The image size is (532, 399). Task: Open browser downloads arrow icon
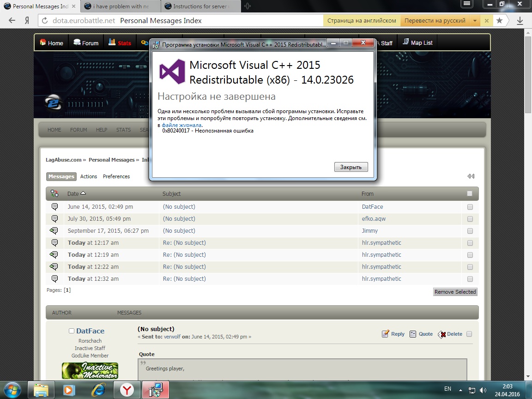(x=520, y=21)
